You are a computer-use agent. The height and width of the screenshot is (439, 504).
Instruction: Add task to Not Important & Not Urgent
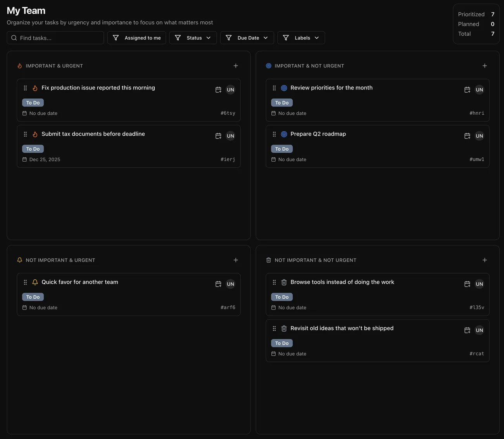[485, 260]
